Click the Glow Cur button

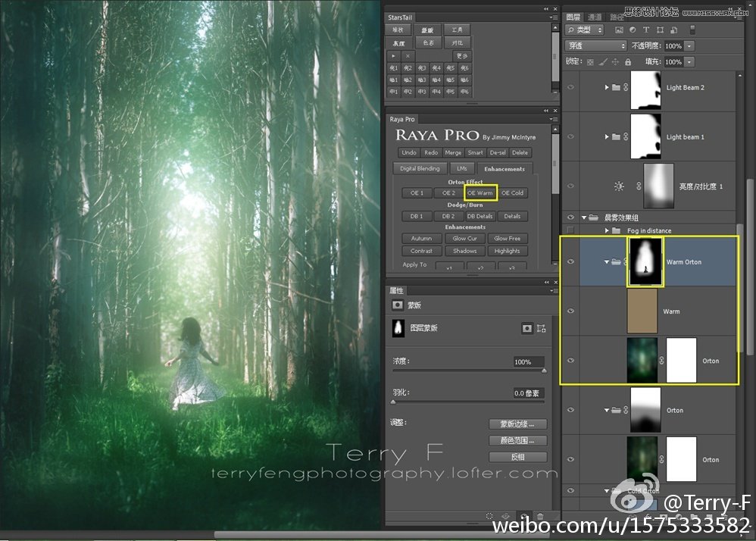click(x=465, y=238)
